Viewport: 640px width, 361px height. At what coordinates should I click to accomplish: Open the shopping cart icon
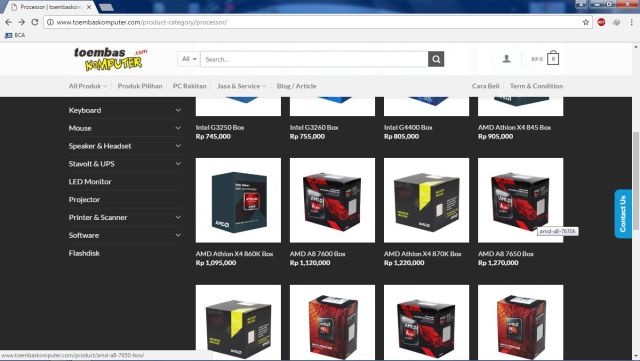(x=553, y=59)
